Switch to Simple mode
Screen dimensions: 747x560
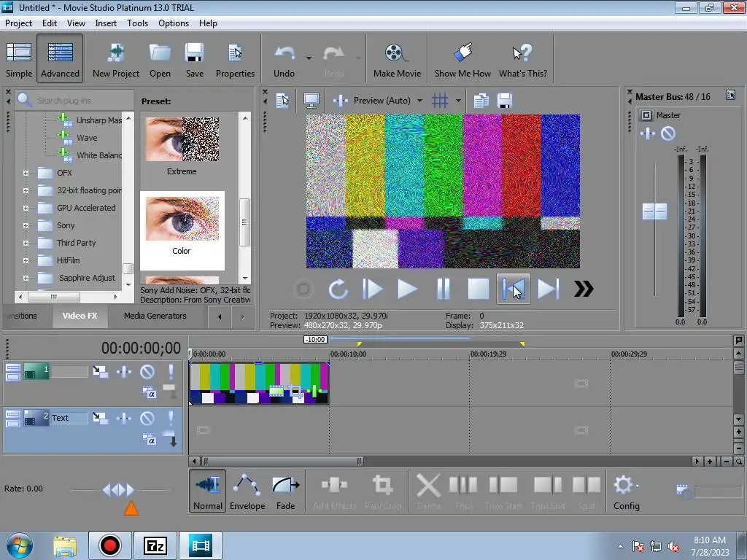19,60
